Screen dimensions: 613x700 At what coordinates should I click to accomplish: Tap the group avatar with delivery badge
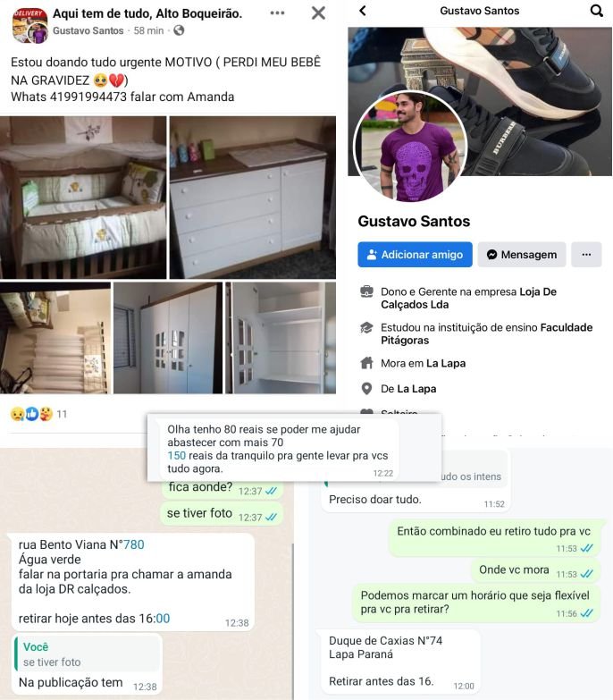(x=29, y=25)
